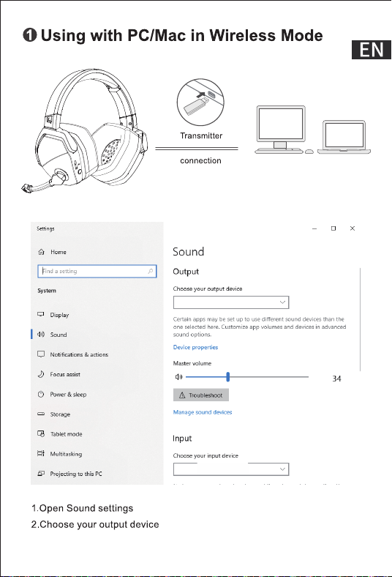Image resolution: width=392 pixels, height=577 pixels.
Task: Open the Storage drive icon
Action: pyautogui.click(x=41, y=414)
